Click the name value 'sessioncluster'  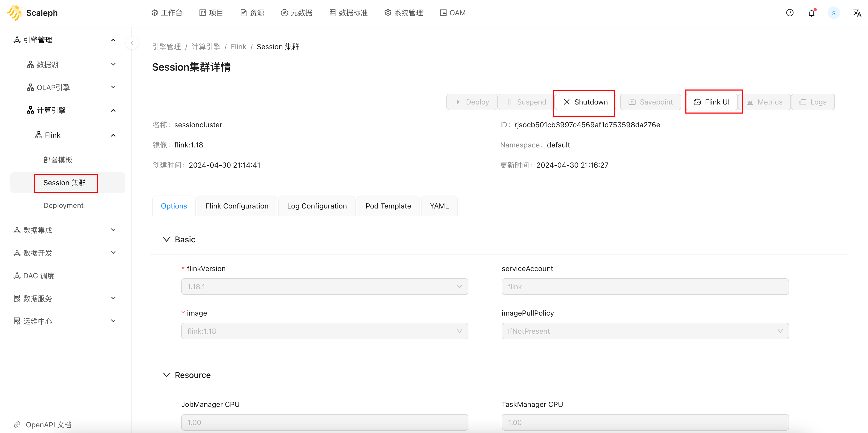click(x=198, y=125)
